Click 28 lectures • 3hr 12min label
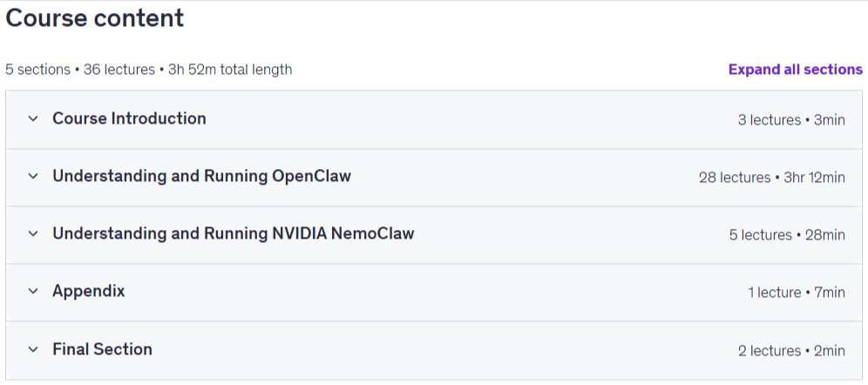This screenshot has width=868, height=385. [771, 178]
